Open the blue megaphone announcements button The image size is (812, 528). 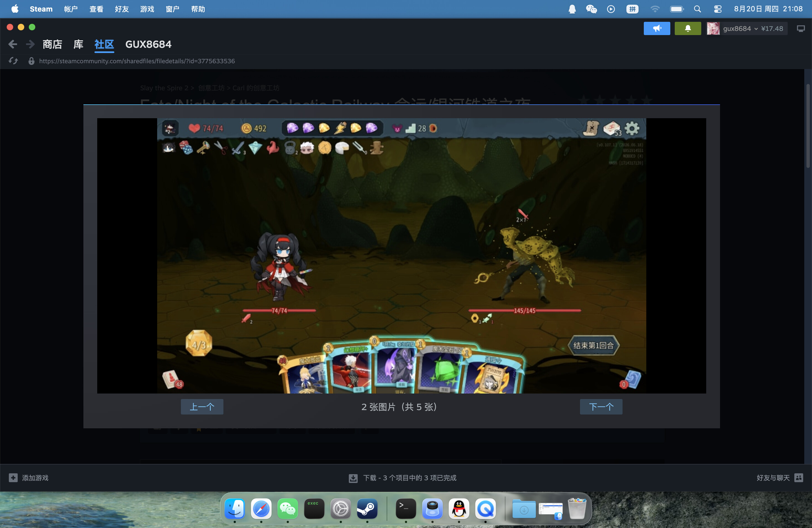point(657,28)
